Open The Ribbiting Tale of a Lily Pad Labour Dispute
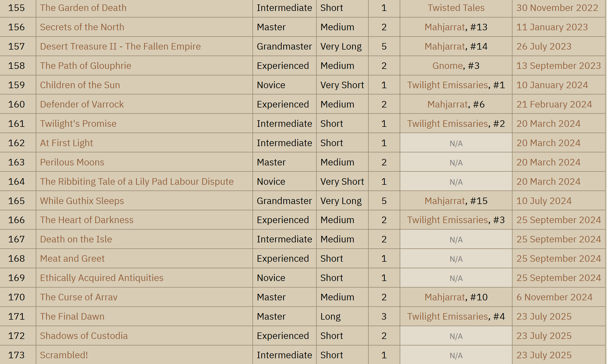 [137, 182]
